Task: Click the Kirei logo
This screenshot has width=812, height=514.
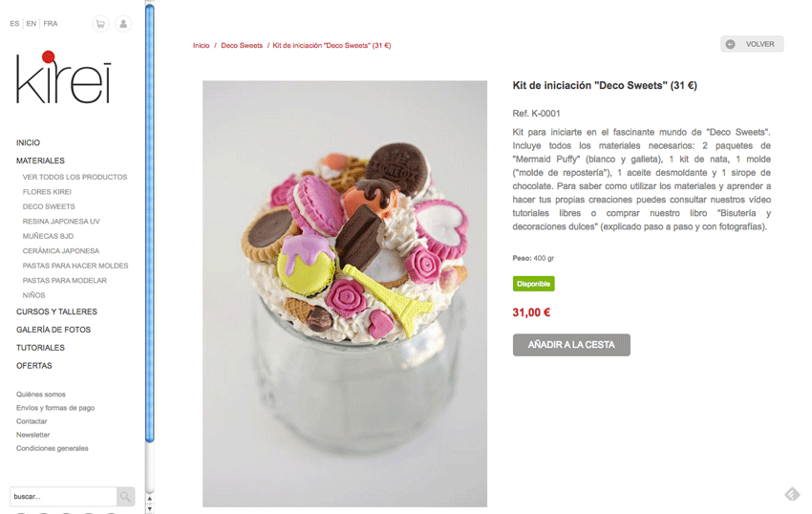Action: [64, 77]
